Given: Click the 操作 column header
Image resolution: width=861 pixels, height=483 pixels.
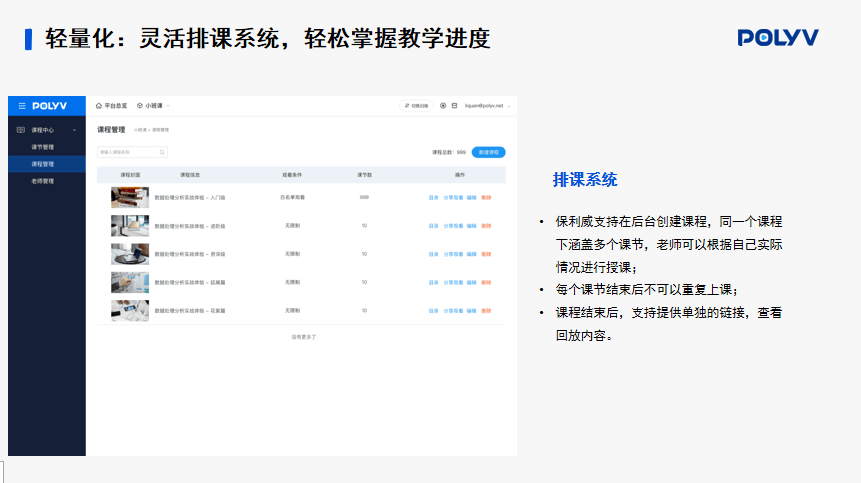Looking at the screenshot, I should pyautogui.click(x=460, y=175).
